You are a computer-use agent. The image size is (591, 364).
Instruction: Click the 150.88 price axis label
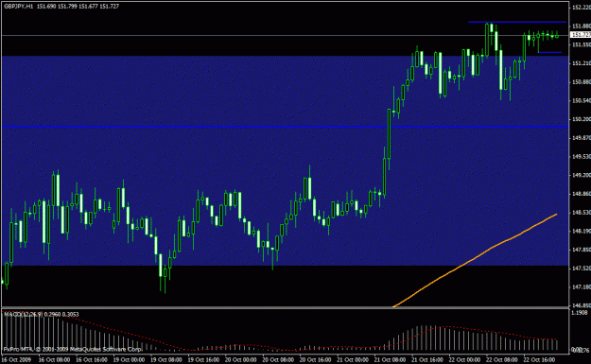point(582,81)
